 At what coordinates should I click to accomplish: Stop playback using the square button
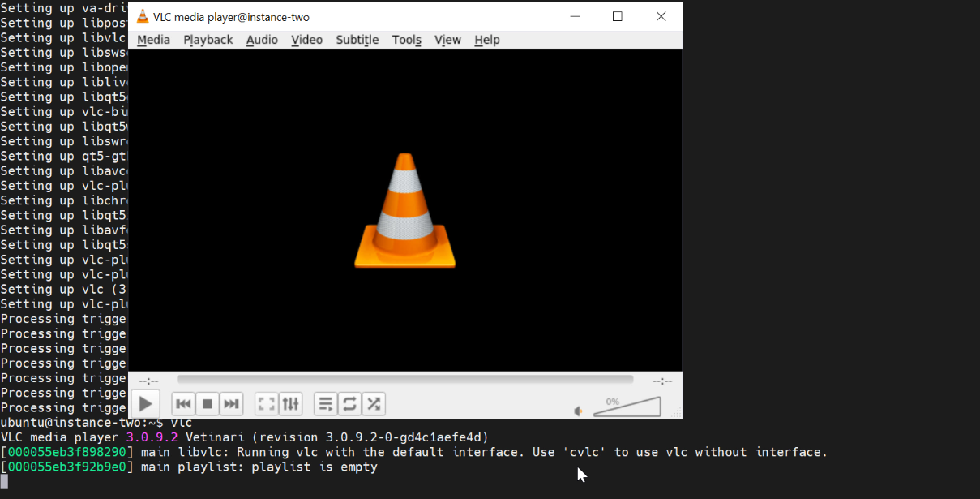pyautogui.click(x=208, y=403)
